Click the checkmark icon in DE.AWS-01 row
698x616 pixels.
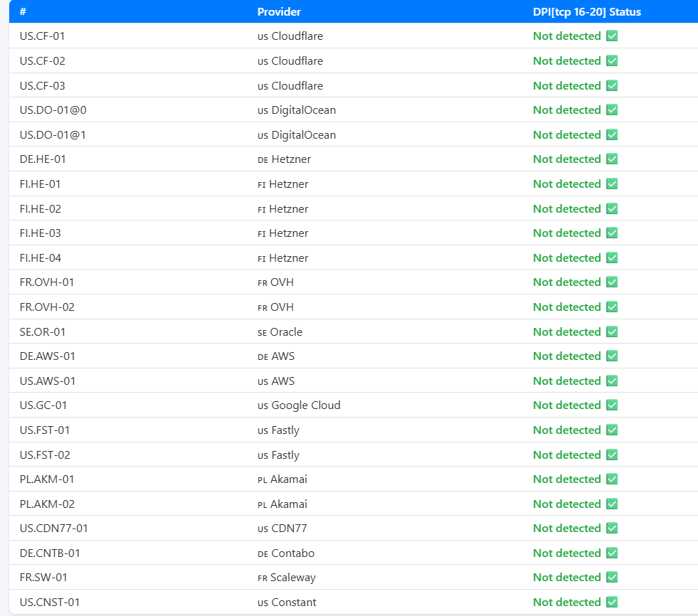coord(612,356)
